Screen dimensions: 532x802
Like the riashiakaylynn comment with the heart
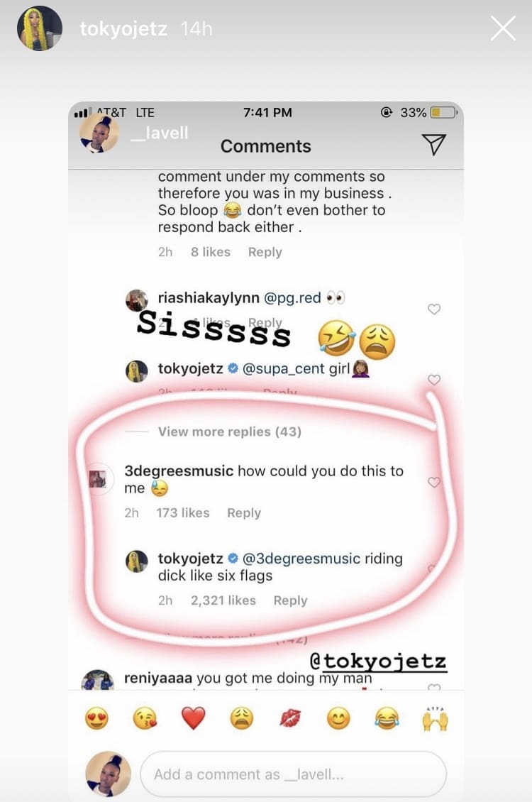(x=434, y=309)
